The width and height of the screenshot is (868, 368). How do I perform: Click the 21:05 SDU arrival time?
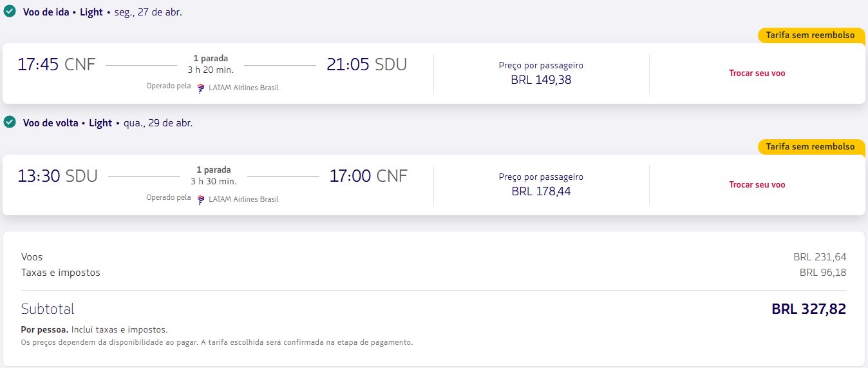366,65
